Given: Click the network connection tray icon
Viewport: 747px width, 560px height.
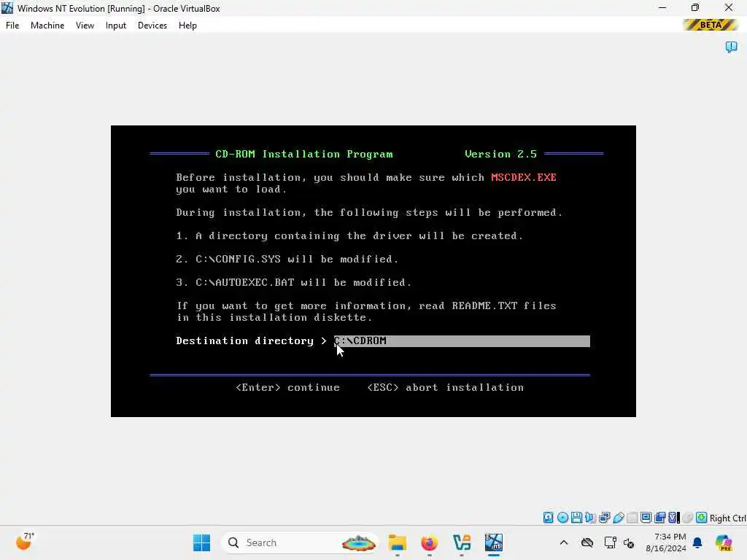Looking at the screenshot, I should [610, 542].
